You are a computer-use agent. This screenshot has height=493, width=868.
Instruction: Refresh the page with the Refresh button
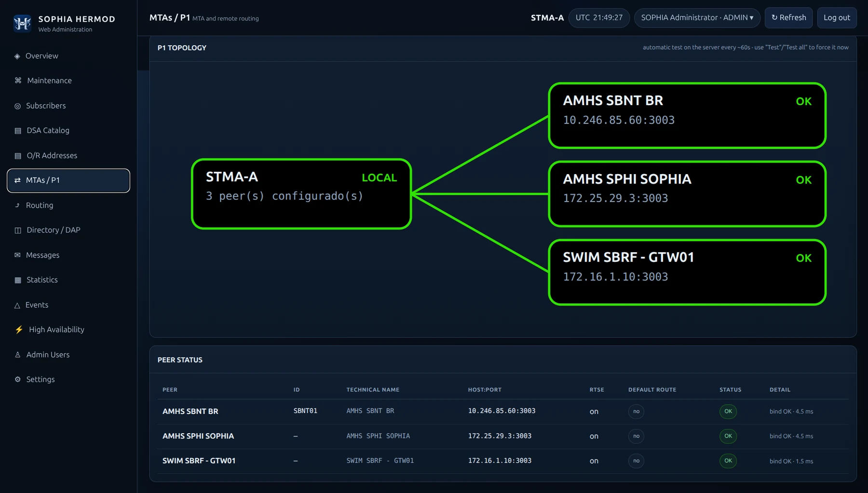789,18
